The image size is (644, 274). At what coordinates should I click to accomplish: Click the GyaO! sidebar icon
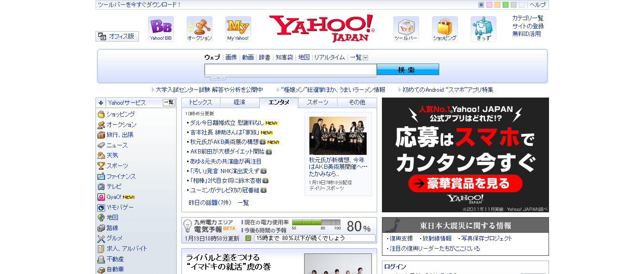pyautogui.click(x=101, y=197)
